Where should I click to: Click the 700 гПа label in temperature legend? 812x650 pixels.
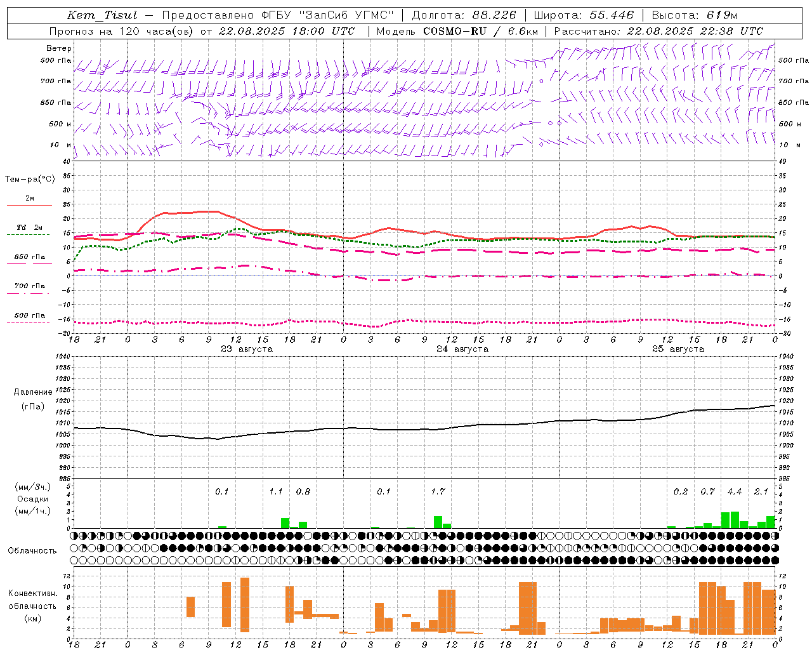point(30,286)
